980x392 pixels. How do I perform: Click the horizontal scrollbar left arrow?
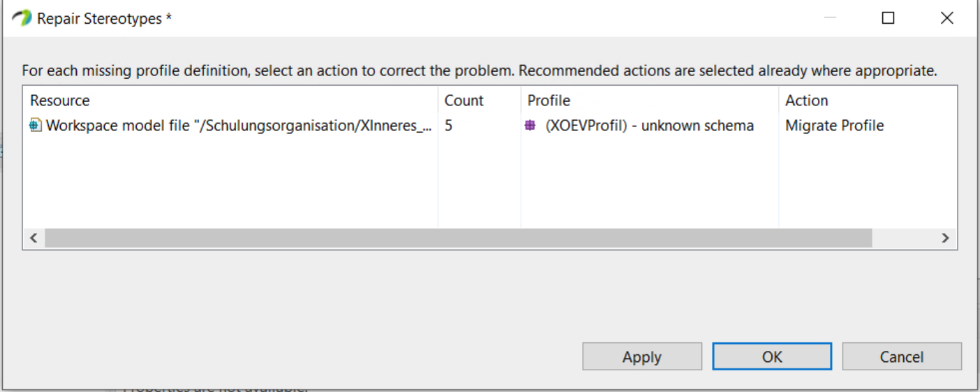point(34,238)
